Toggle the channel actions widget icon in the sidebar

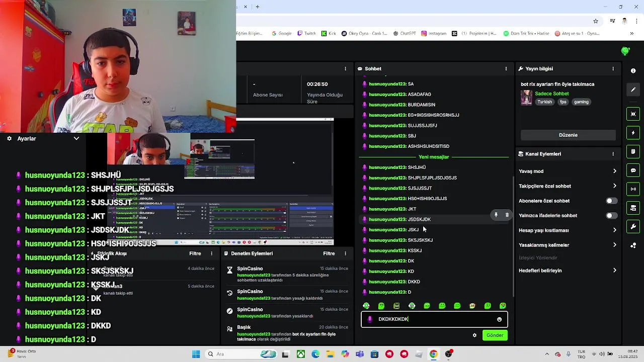pyautogui.click(x=633, y=208)
